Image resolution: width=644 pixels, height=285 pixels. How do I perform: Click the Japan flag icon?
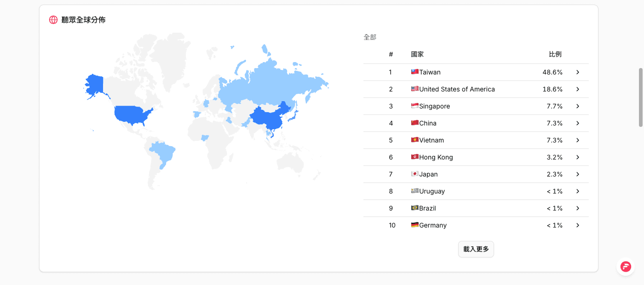[415, 174]
